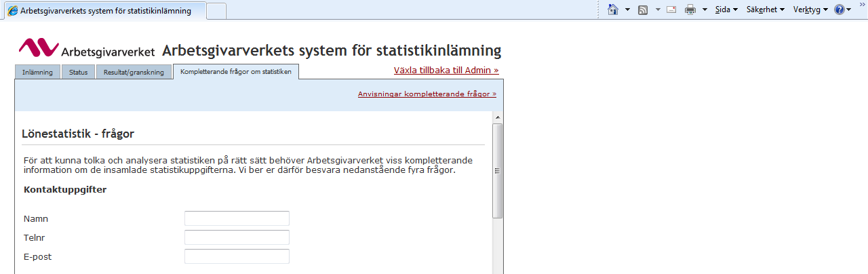This screenshot has height=274, width=868.
Task: Select the Kompletterande frågor om statistiken tab
Action: 236,71
